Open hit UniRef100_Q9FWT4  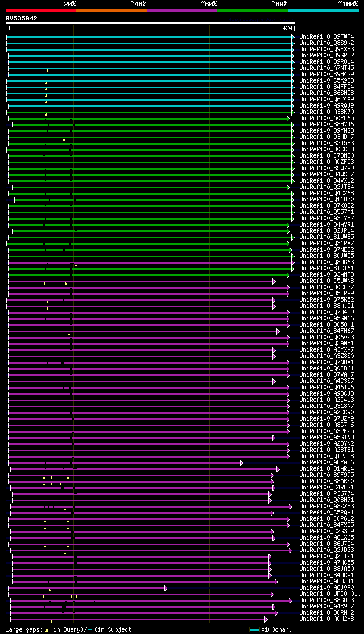point(327,37)
